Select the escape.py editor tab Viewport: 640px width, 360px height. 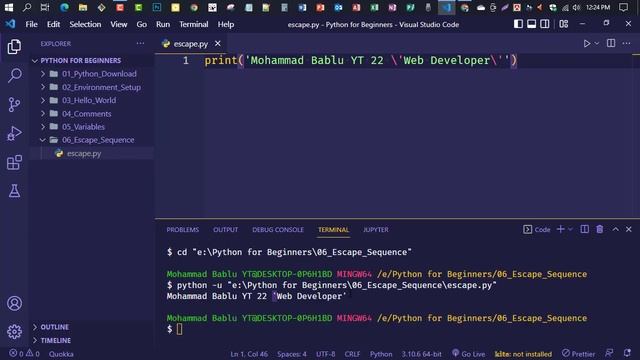point(191,44)
